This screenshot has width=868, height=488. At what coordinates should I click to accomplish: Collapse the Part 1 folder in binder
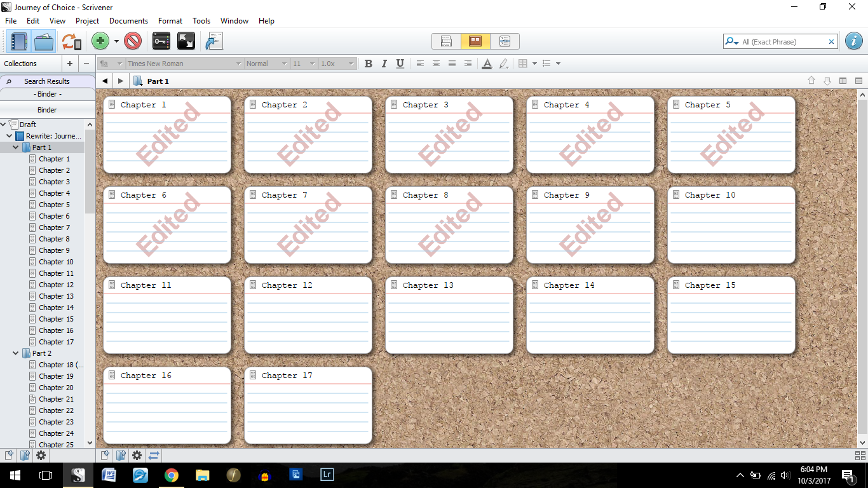(16, 147)
